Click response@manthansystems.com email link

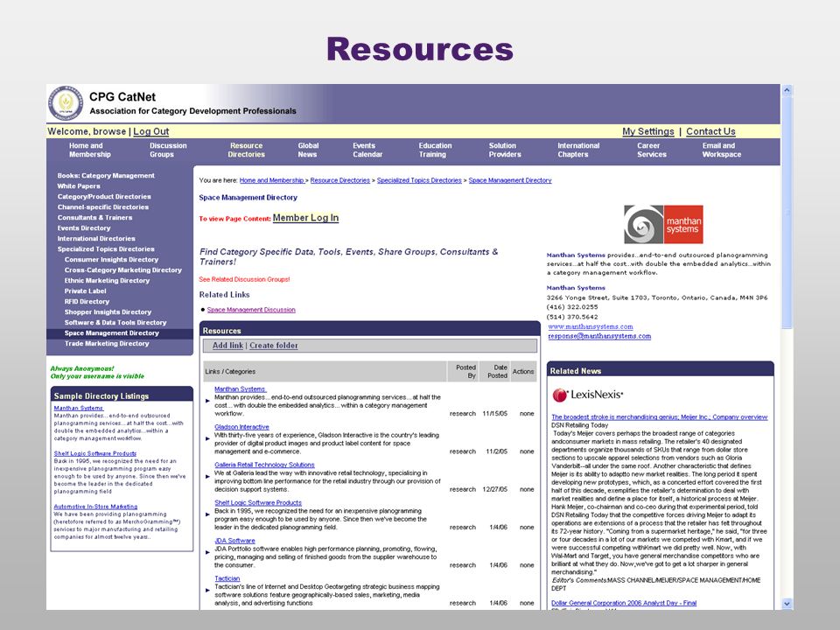(x=599, y=336)
